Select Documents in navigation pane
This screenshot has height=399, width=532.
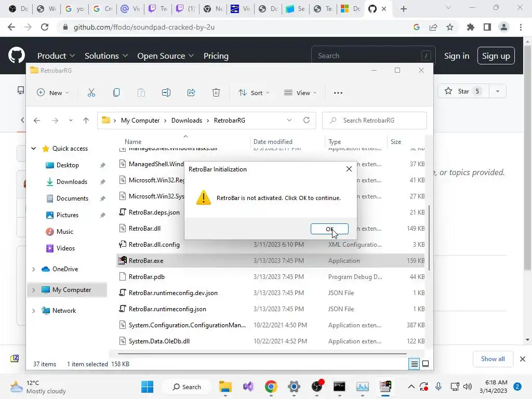point(72,198)
